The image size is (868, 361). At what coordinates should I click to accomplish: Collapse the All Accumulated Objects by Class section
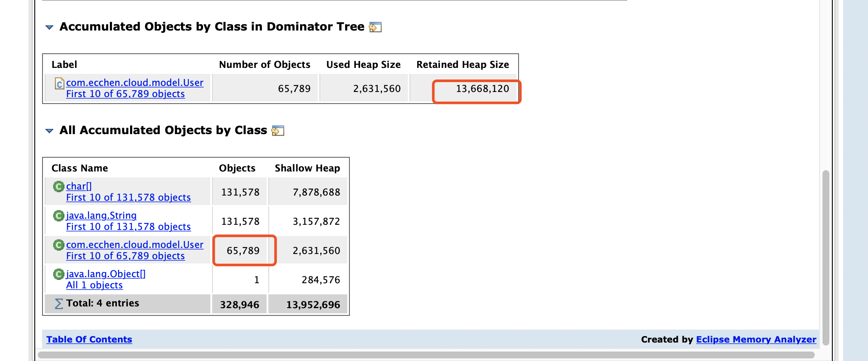(x=49, y=131)
